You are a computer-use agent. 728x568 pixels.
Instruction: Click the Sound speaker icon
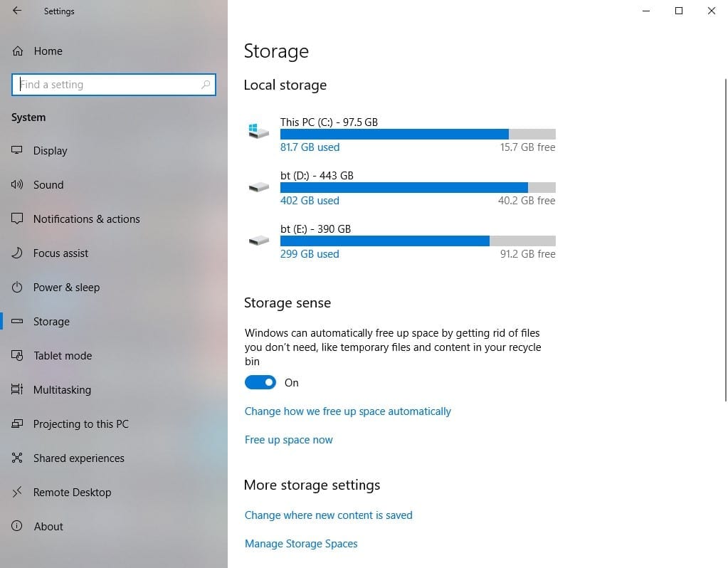coord(17,184)
